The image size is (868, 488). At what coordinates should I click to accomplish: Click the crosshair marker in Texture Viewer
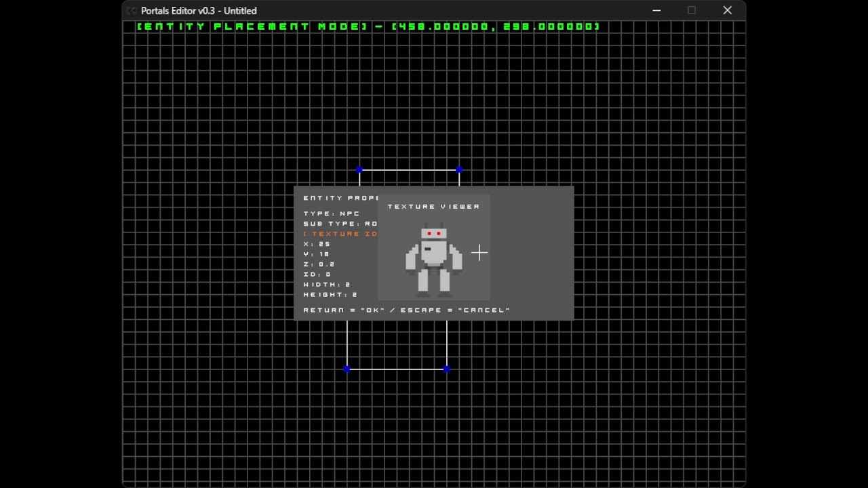pos(479,253)
